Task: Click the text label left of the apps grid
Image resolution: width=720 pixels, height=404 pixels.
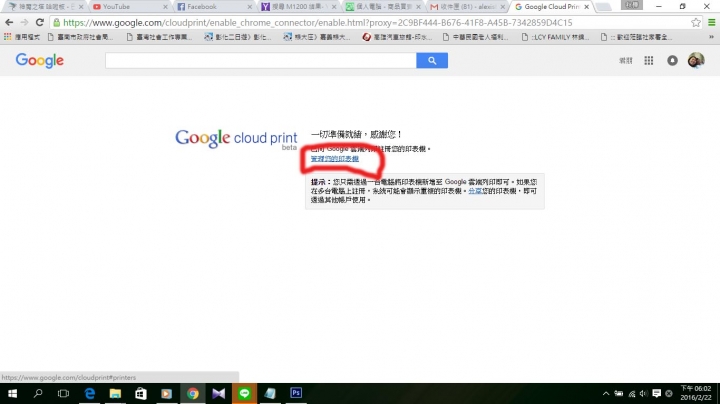Action: click(625, 60)
